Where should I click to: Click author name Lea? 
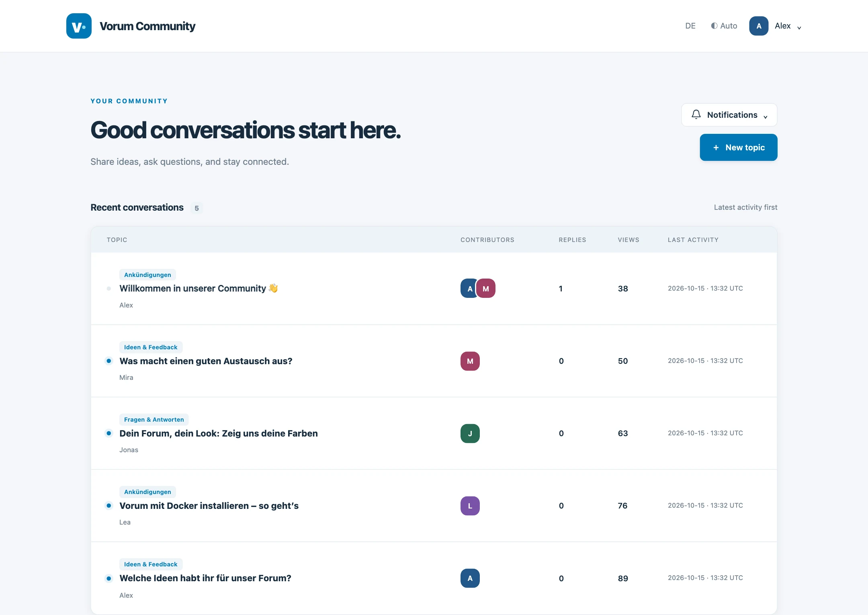pos(125,522)
